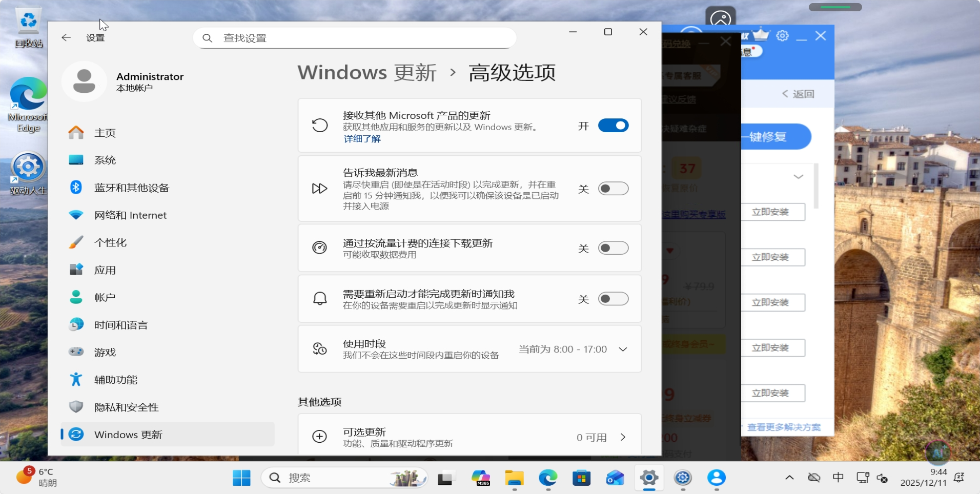Toggle 需要重新启动才能完成更新时通知我 switch
The image size is (980, 494).
(x=613, y=299)
